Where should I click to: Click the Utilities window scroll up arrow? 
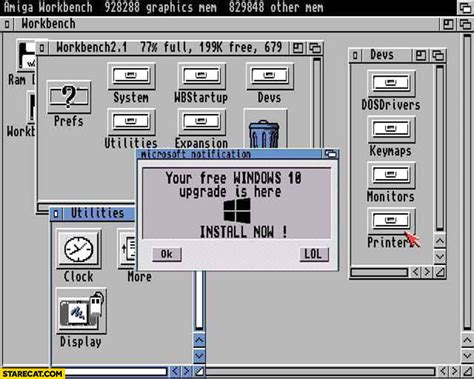(199, 340)
